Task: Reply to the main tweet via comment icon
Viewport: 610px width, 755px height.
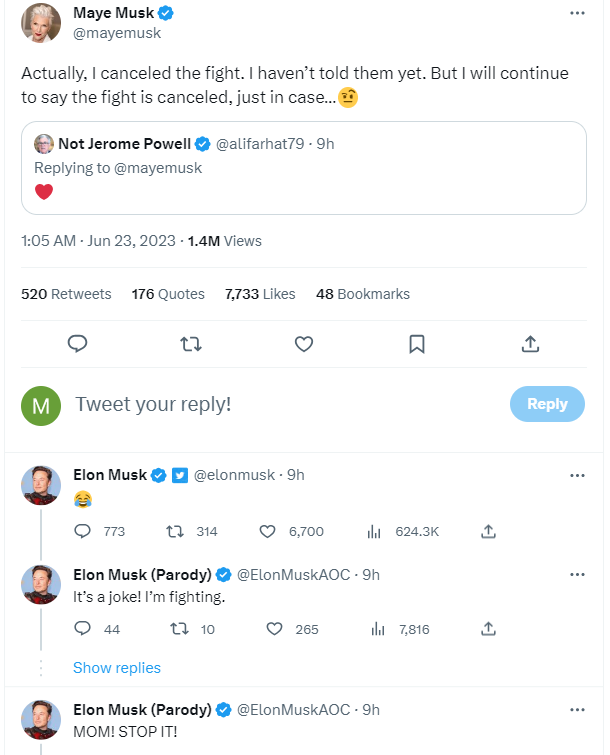Action: [x=78, y=344]
